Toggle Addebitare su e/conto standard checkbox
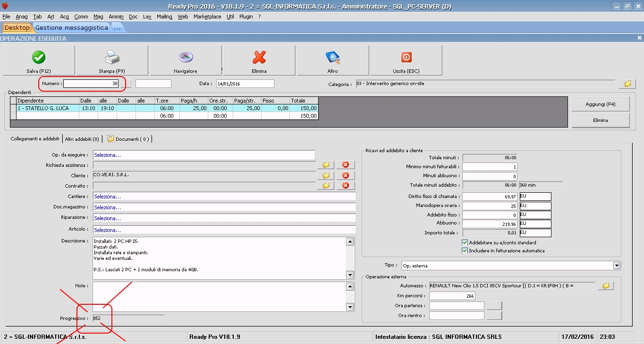 pos(465,242)
